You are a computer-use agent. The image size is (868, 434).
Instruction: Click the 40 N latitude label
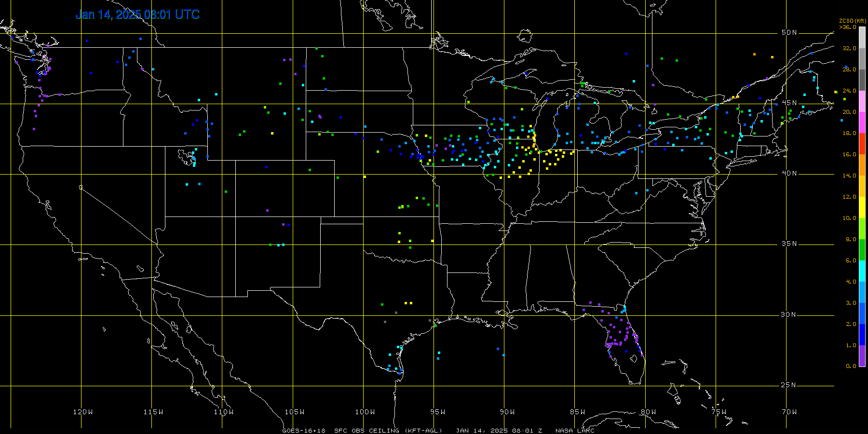(x=789, y=173)
